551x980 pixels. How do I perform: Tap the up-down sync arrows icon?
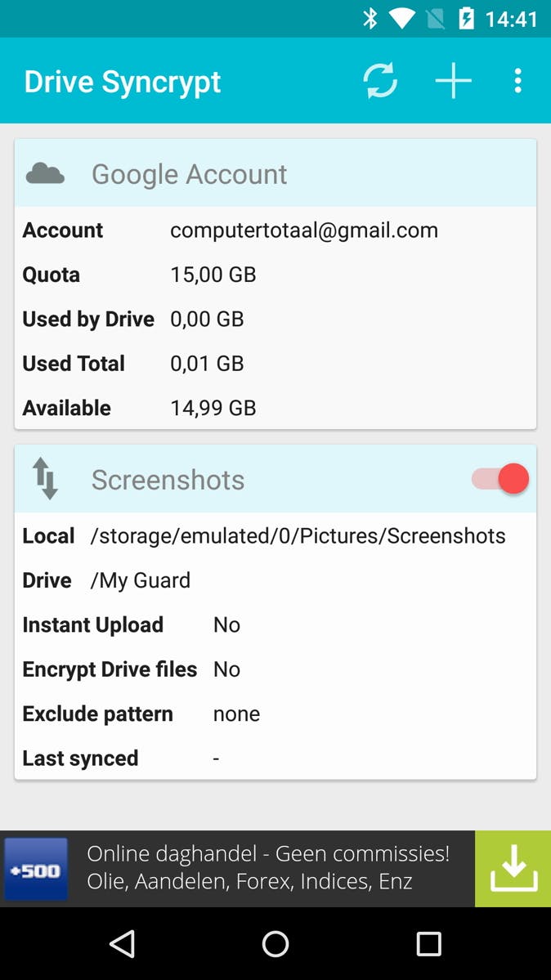(x=46, y=479)
